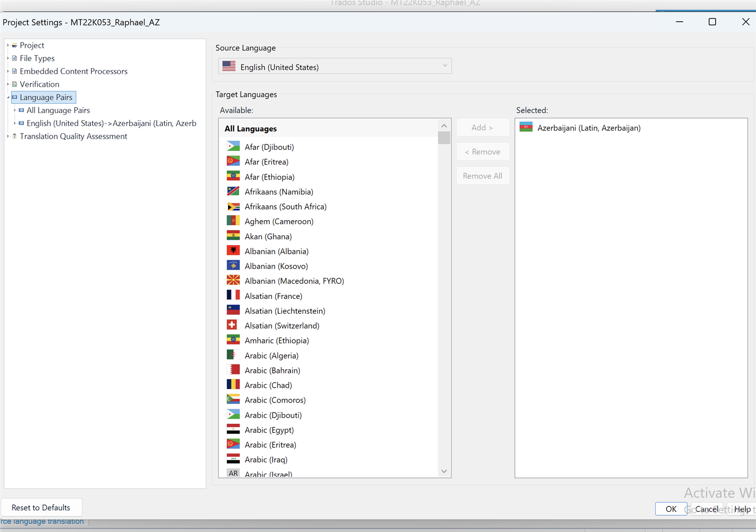The width and height of the screenshot is (756, 532).
Task: Click the Arabic (Egypt) flag icon
Action: click(233, 429)
